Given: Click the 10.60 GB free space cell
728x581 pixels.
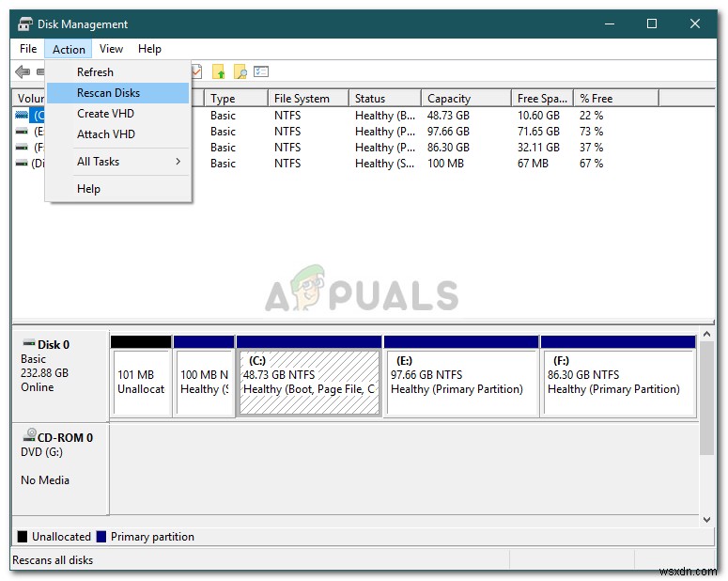Looking at the screenshot, I should (x=538, y=116).
